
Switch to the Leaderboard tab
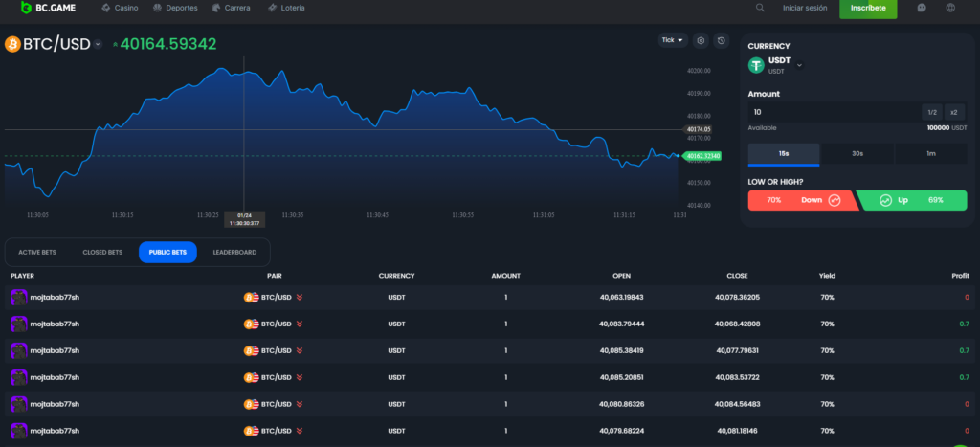[234, 252]
